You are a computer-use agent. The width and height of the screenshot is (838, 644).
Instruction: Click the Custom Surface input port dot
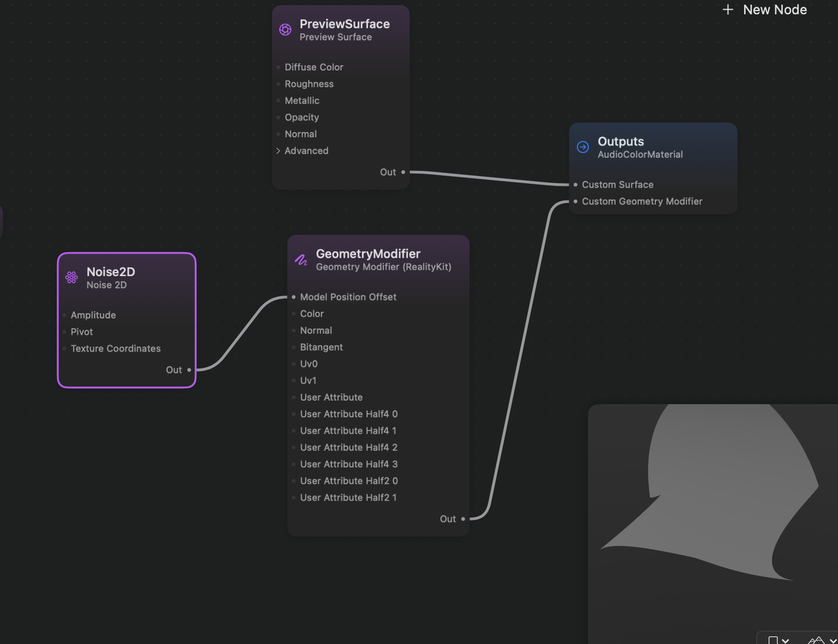coord(576,185)
